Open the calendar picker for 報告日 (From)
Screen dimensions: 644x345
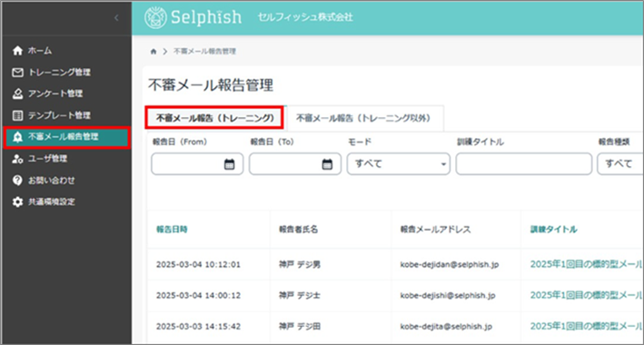[229, 164]
